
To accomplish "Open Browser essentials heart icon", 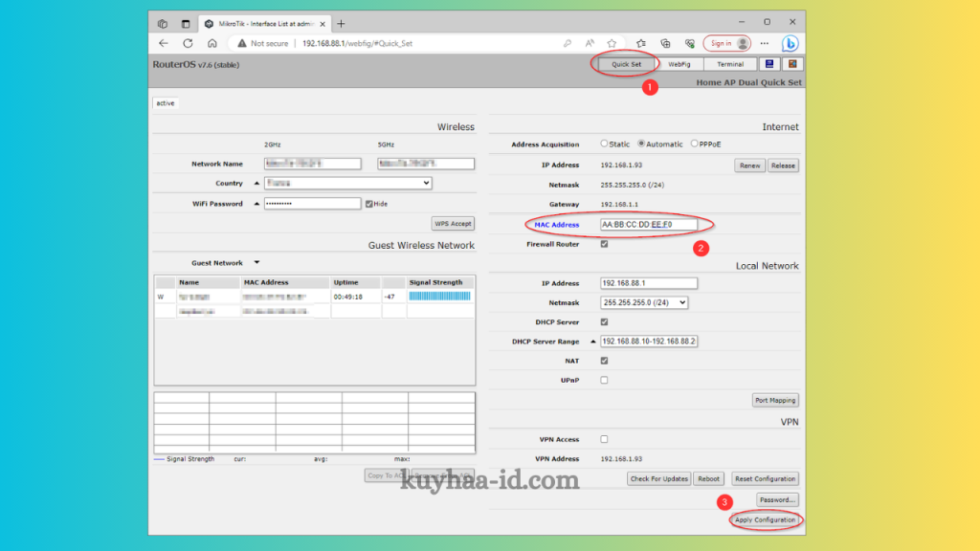I will click(690, 44).
